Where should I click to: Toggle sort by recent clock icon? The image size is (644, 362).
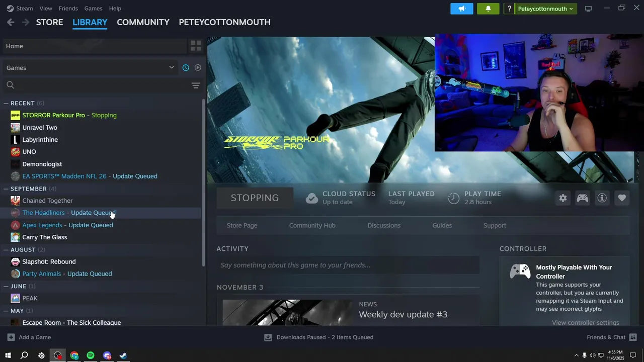coord(186,67)
